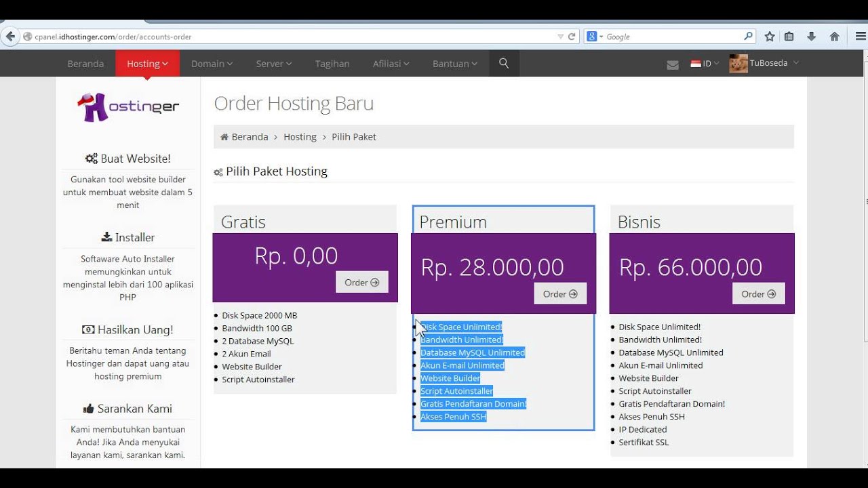The height and width of the screenshot is (488, 868).
Task: Click the Pilih Paket breadcrumb
Action: click(354, 137)
